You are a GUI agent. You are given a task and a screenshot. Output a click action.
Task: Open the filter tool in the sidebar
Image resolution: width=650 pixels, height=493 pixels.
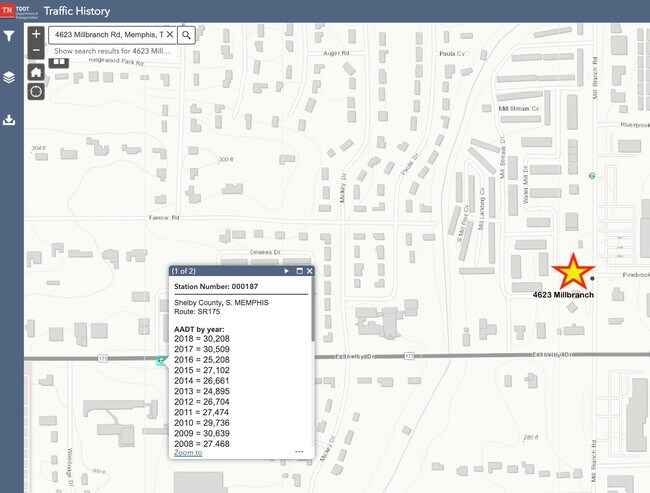pyautogui.click(x=9, y=36)
